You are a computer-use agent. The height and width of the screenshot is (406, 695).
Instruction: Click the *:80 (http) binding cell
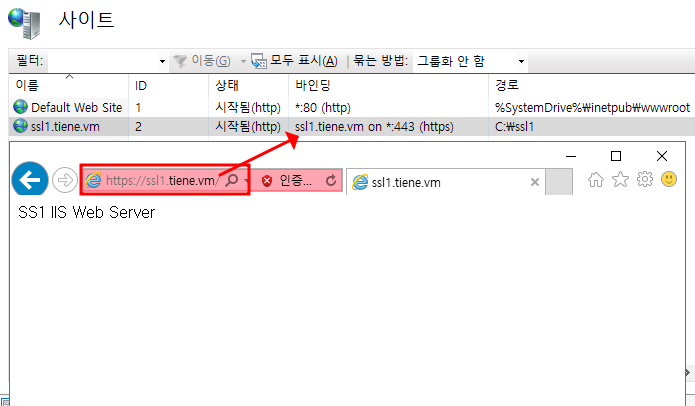323,108
